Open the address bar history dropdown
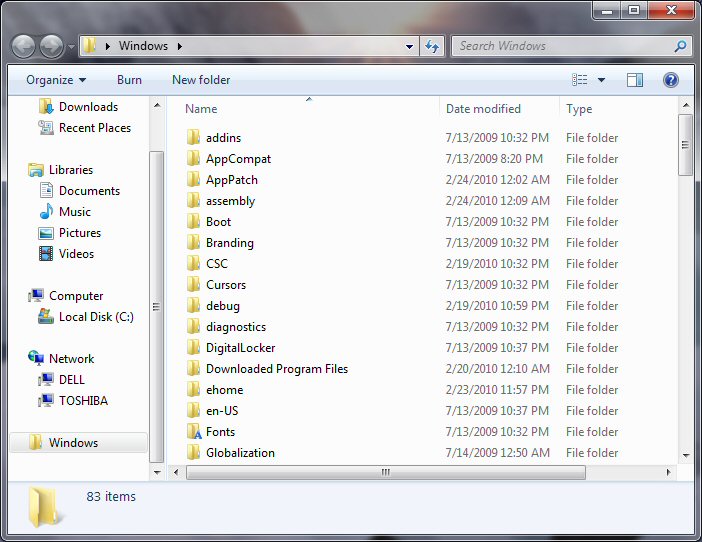The width and height of the screenshot is (702, 542). click(410, 46)
